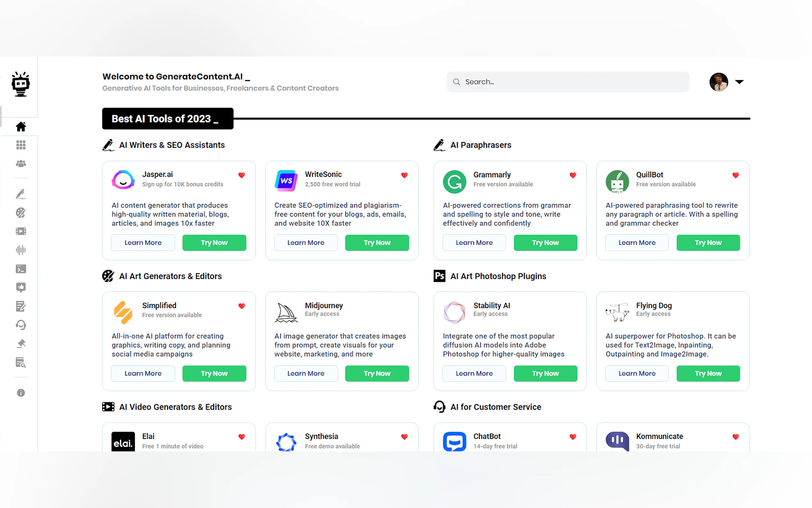Open the info icon at the sidebar bottom
The height and width of the screenshot is (508, 812).
(21, 393)
